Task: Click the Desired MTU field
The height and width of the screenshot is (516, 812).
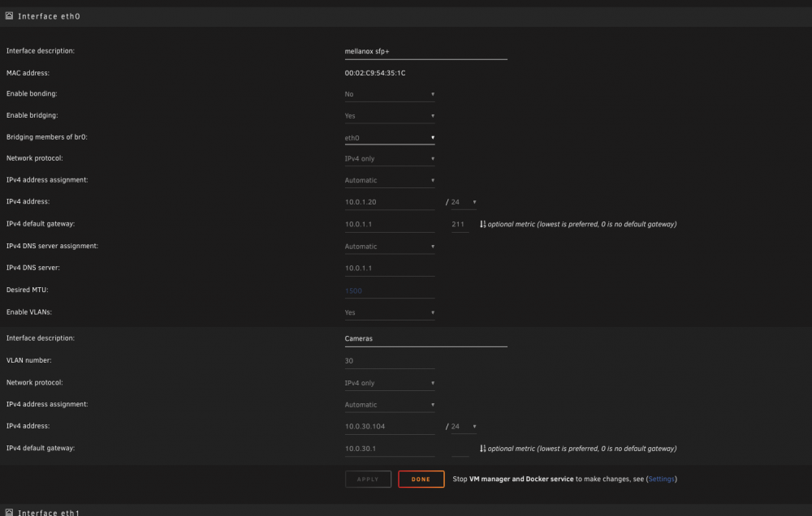Action: [390, 291]
